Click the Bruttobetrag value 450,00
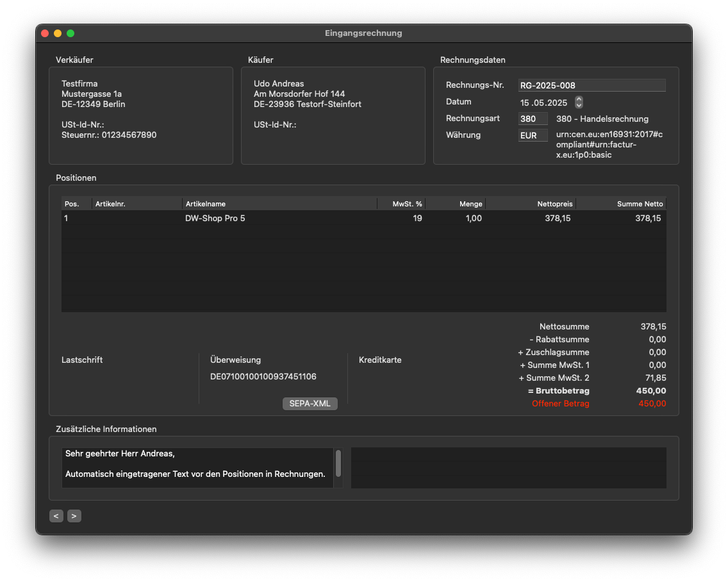This screenshot has width=728, height=582. pos(651,391)
